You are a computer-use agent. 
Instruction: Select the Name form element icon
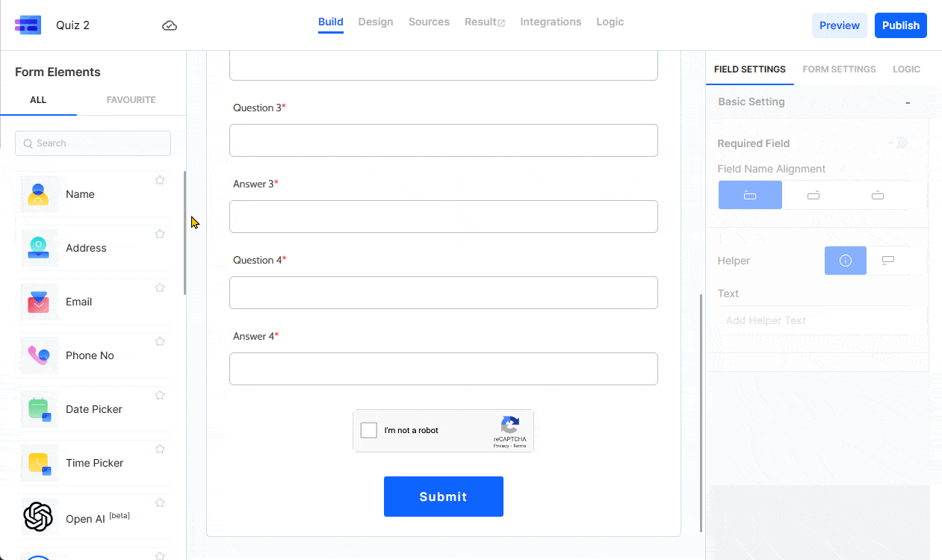click(40, 193)
